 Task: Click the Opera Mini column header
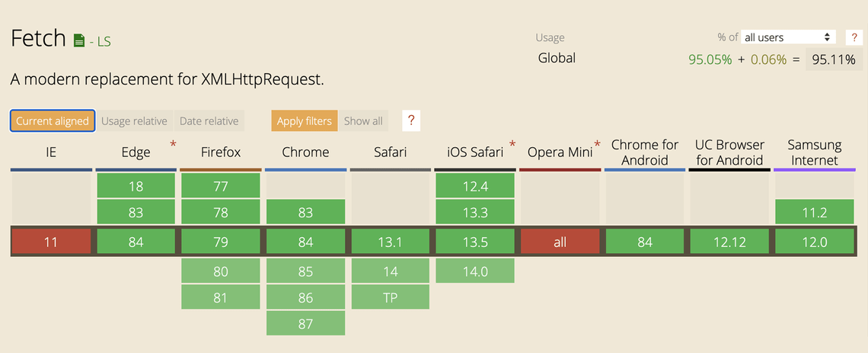[560, 152]
